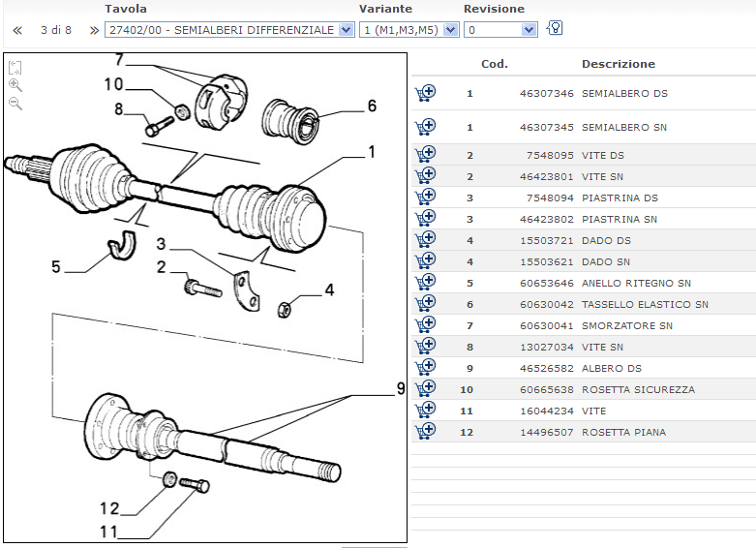756x548 pixels.
Task: Zoom in on the diagram
Action: [x=15, y=85]
